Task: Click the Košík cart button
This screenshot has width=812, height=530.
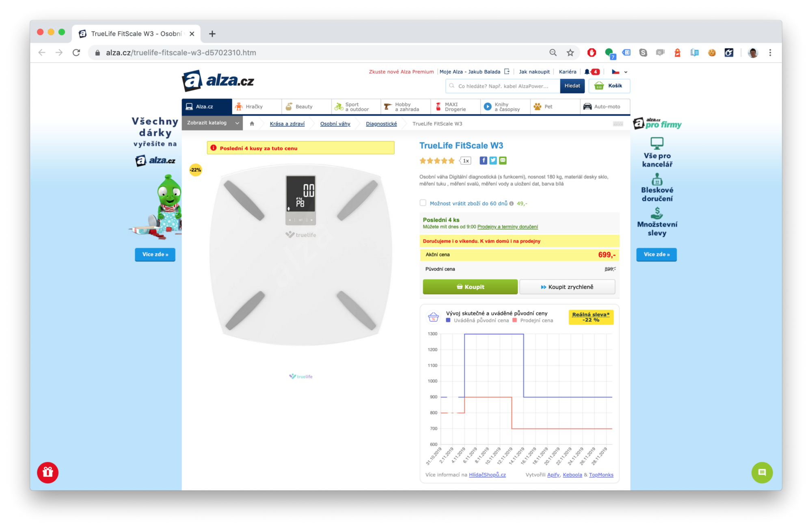Action: [609, 86]
